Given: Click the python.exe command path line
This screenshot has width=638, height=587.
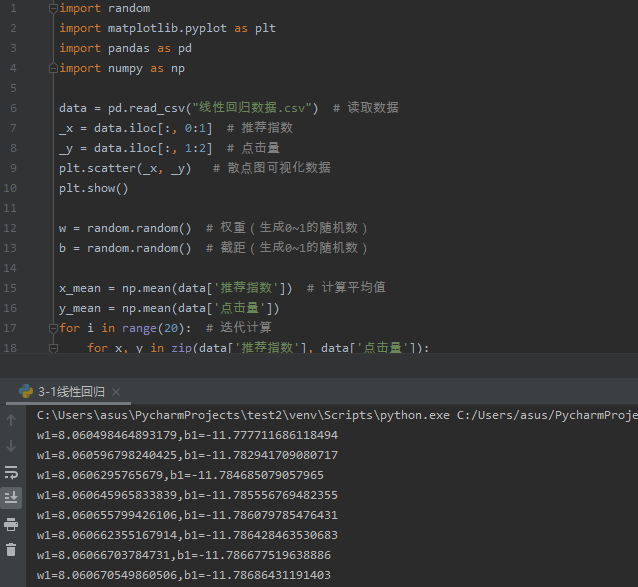Looking at the screenshot, I should [x=337, y=415].
